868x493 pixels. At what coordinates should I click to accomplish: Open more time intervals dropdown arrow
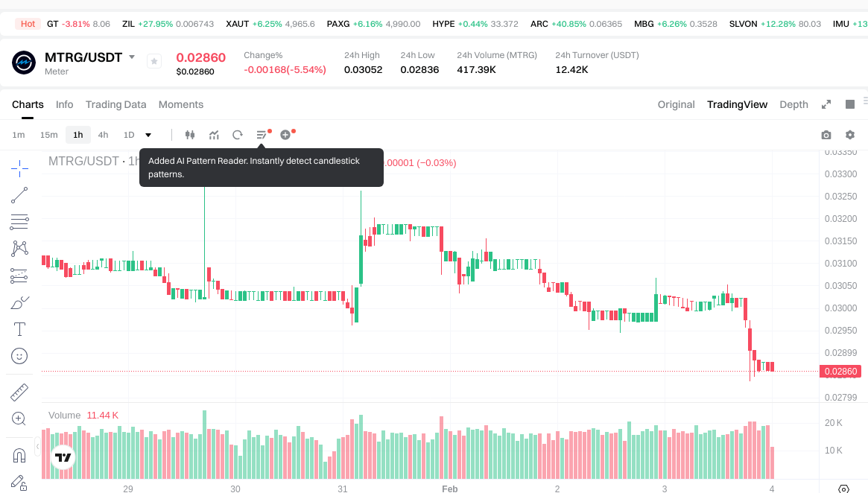tap(148, 135)
